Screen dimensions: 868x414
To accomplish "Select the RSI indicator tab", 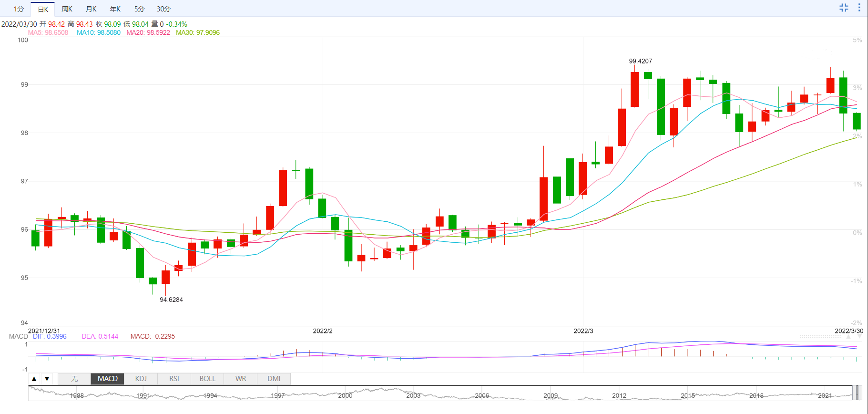I will coord(174,379).
